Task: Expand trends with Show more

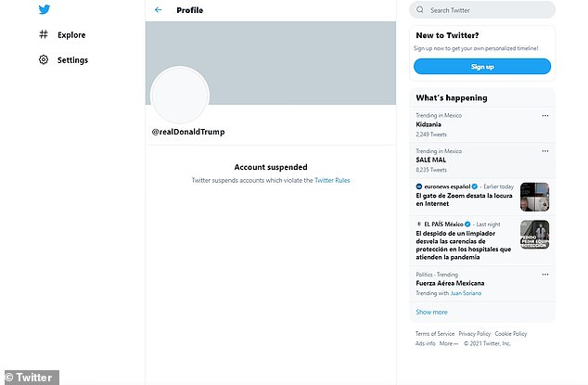Action: [431, 312]
